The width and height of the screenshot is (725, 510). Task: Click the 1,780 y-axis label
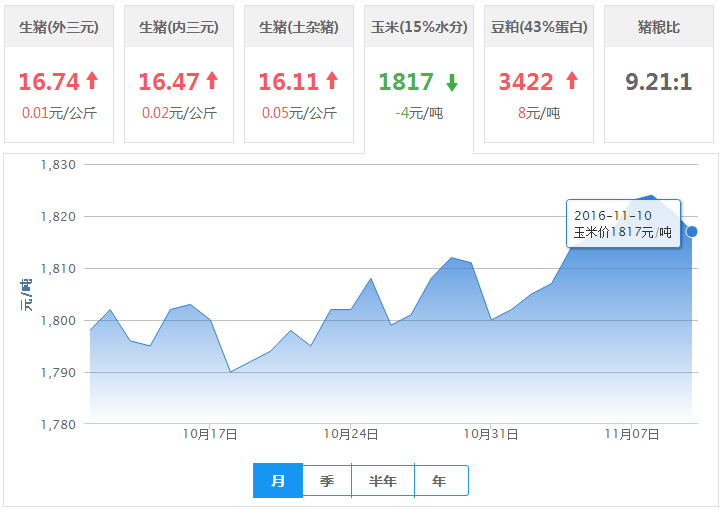pos(58,424)
